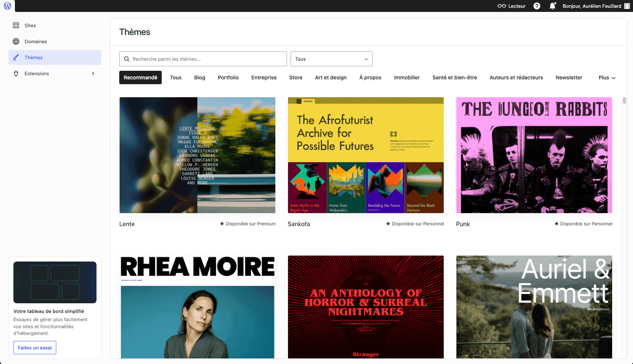Expand the Plus categories menu
Screen dimensions: 633x364
[607, 77]
